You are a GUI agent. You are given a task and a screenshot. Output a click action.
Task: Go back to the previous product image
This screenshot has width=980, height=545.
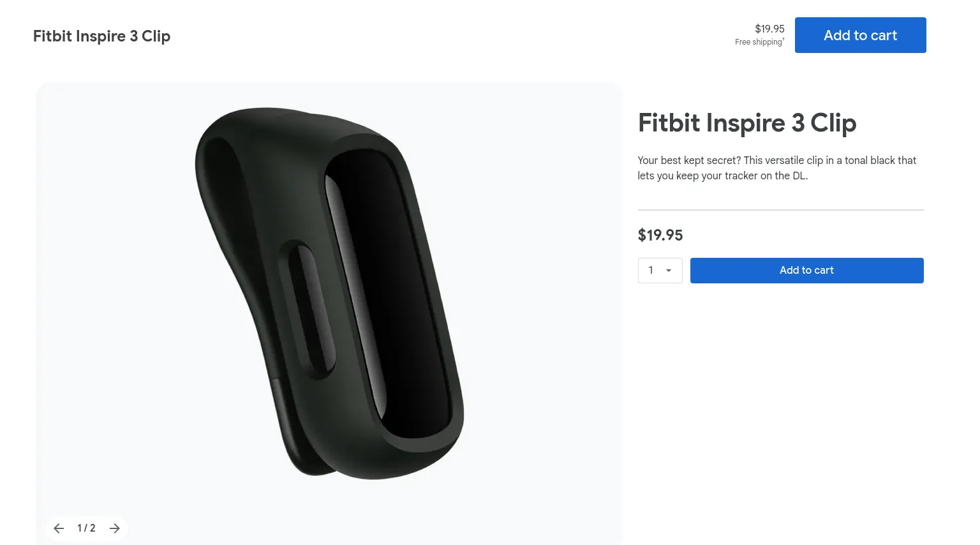59,528
